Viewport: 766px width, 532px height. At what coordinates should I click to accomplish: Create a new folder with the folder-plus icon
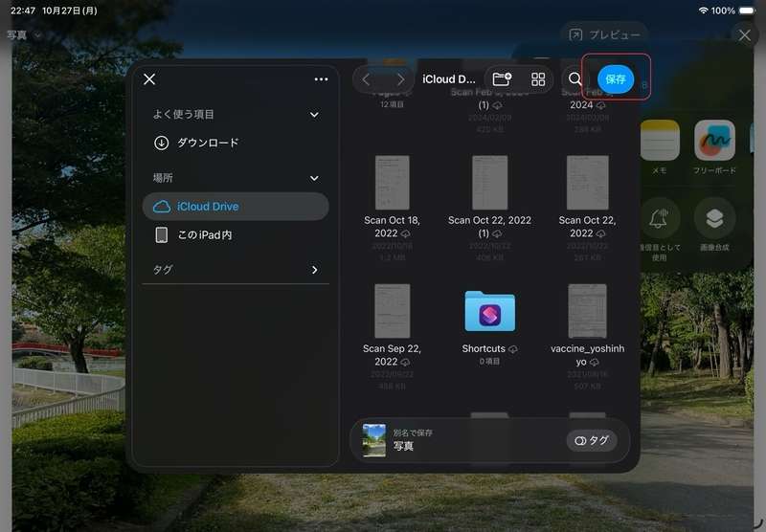pos(502,78)
